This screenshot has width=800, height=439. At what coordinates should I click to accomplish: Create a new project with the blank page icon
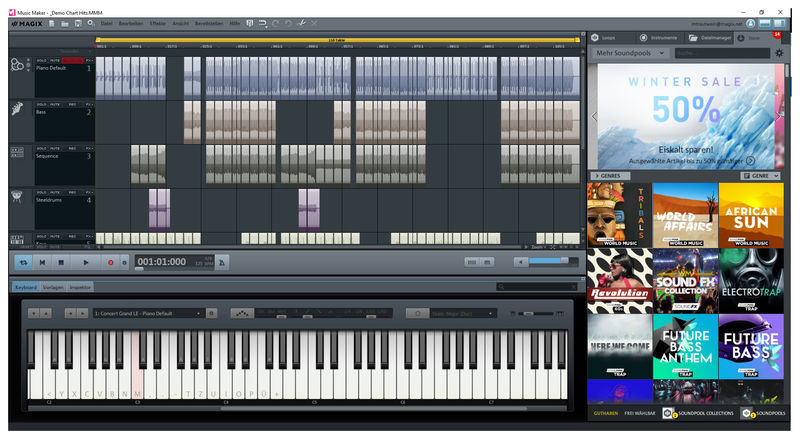click(52, 23)
